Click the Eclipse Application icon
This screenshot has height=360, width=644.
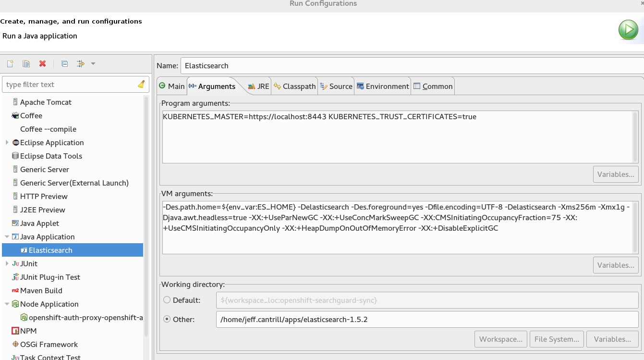point(15,142)
